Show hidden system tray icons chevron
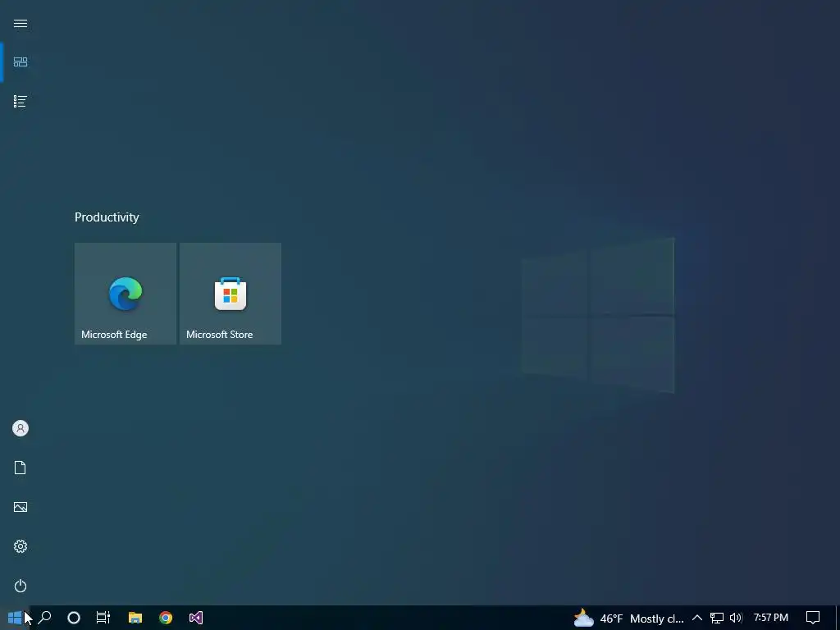Viewport: 840px width, 630px height. pyautogui.click(x=697, y=618)
